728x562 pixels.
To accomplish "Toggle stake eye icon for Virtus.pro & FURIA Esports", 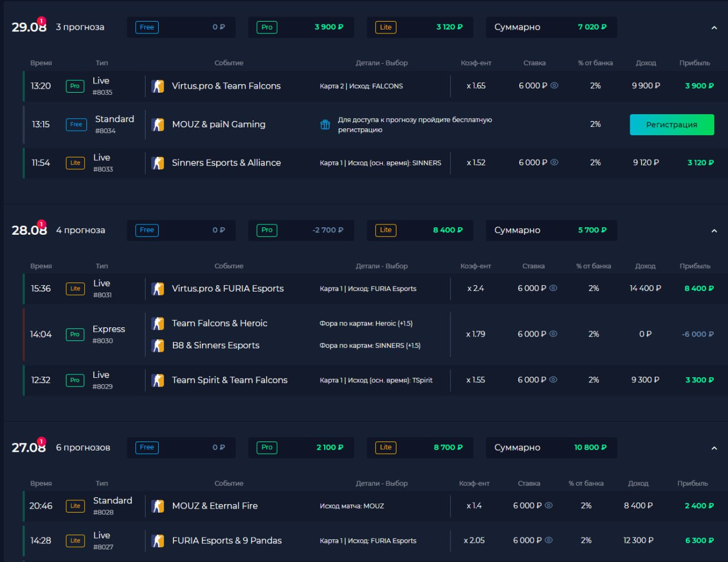I will point(553,288).
